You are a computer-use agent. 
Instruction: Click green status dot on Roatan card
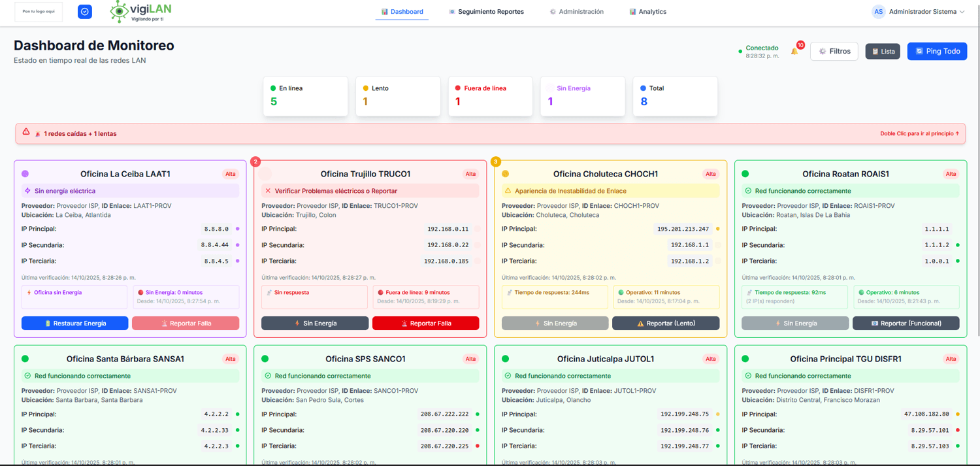[x=745, y=174]
